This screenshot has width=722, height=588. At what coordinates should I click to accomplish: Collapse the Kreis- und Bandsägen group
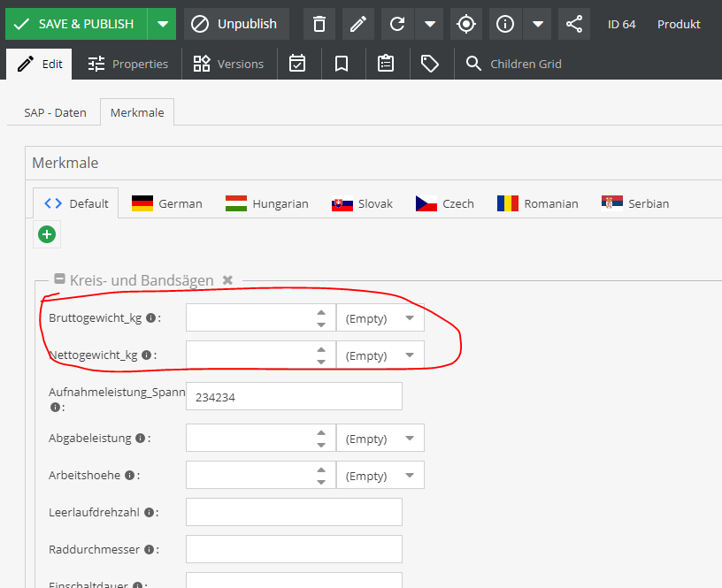[59, 279]
